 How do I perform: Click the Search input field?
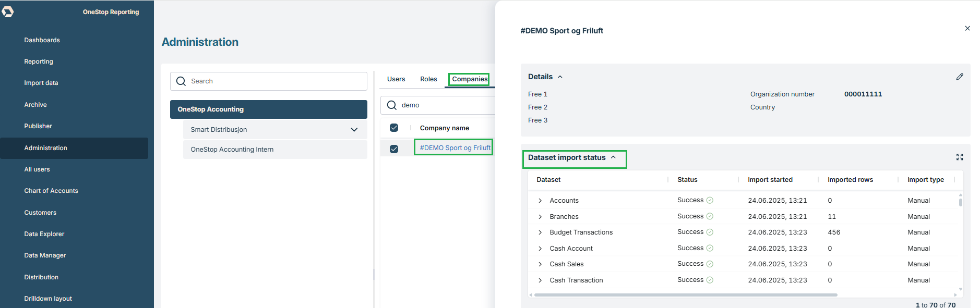pos(269,81)
